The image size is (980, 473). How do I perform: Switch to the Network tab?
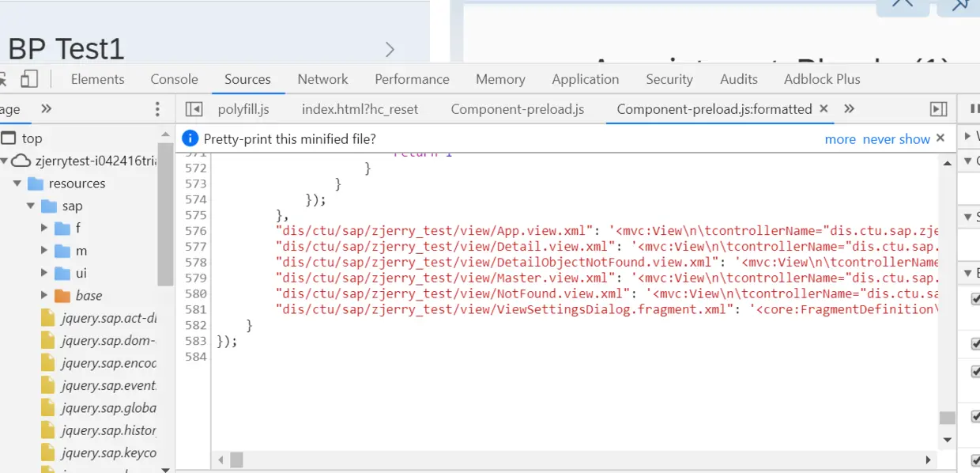point(322,79)
